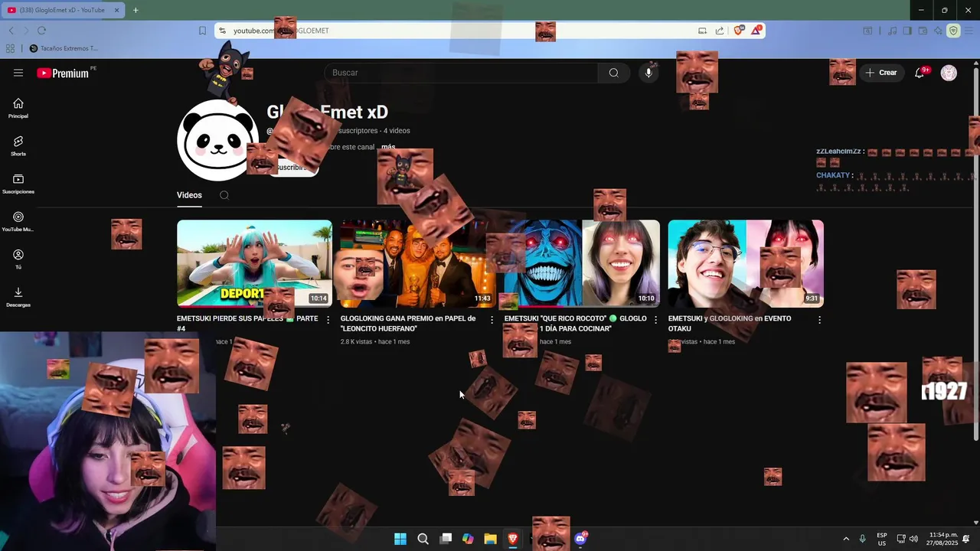This screenshot has width=980, height=551.
Task: Select the Videos channel tab
Action: tap(189, 195)
